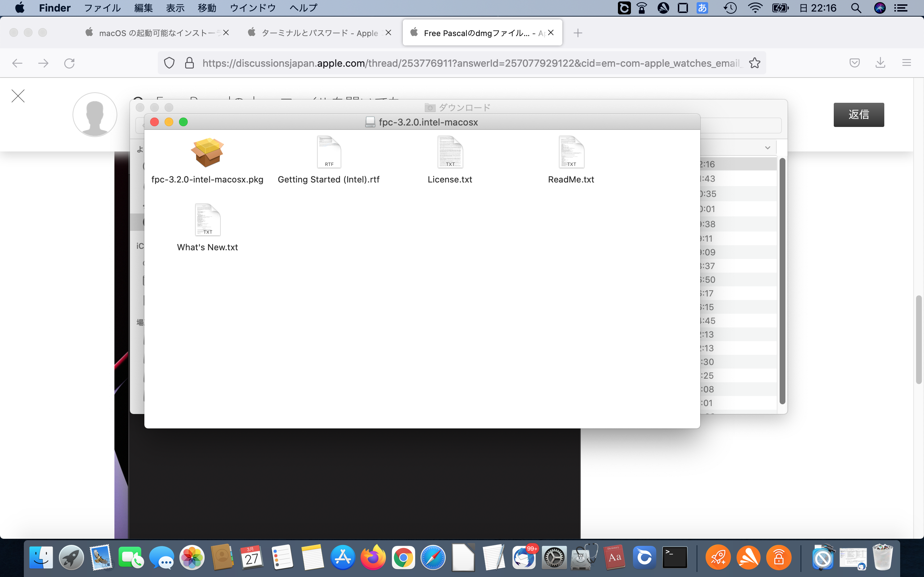Open a new browser tab
This screenshot has width=924, height=577.
578,33
